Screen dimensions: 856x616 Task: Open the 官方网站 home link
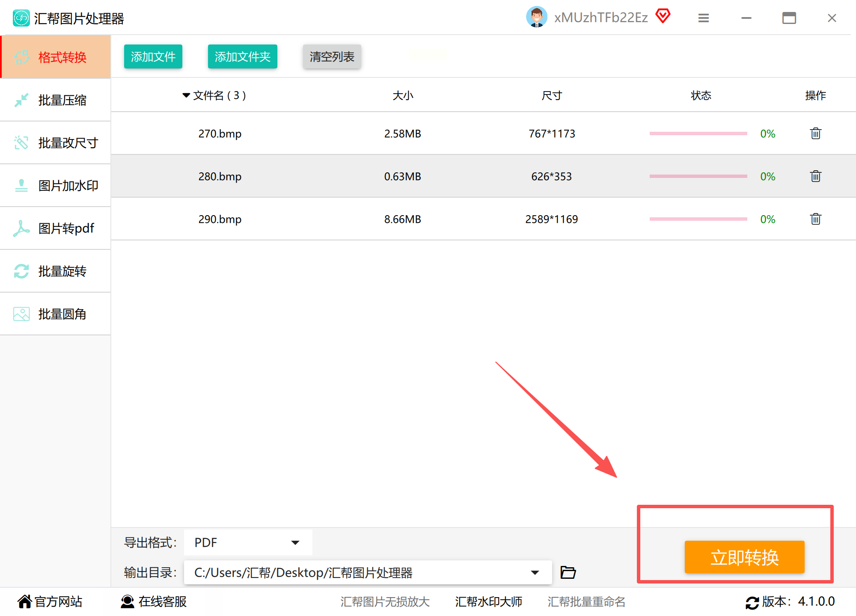pos(50,601)
